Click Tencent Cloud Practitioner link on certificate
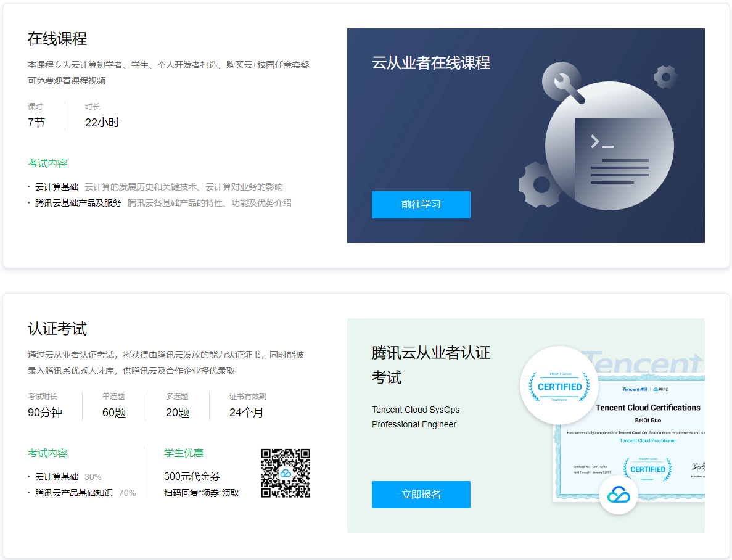The image size is (732, 560). [x=648, y=440]
